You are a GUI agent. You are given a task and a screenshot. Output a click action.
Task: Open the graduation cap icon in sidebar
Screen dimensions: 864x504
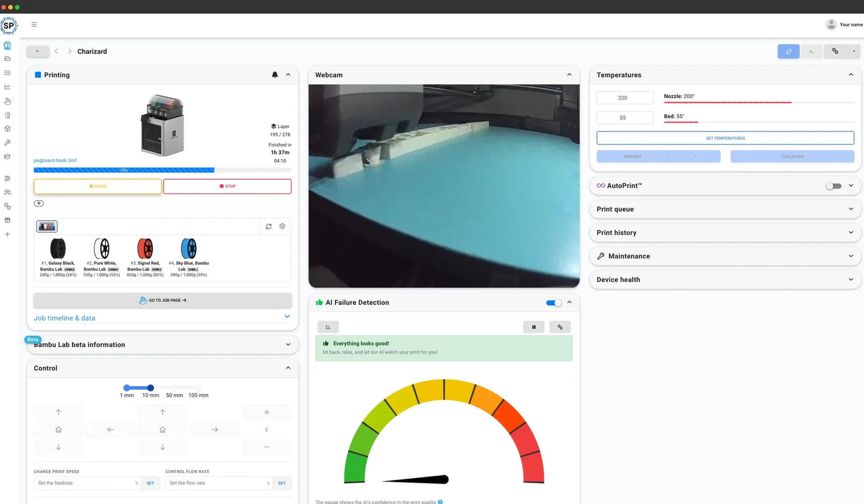click(7, 157)
